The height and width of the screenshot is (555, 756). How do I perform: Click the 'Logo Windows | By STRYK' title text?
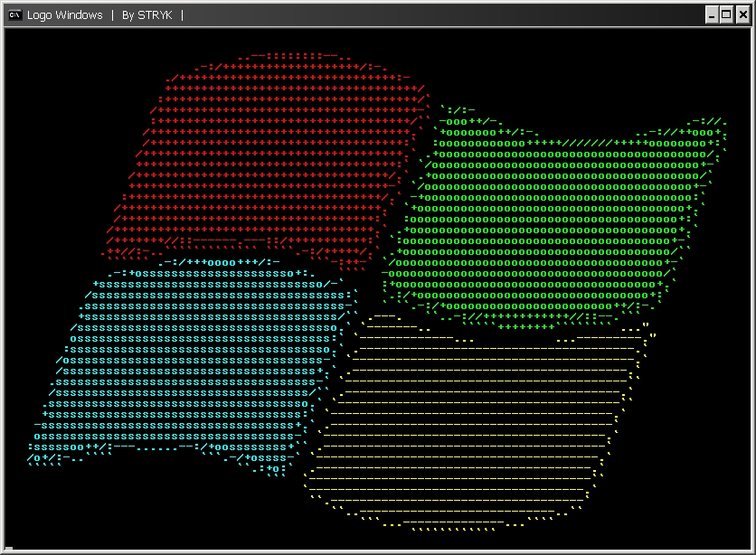click(105, 15)
